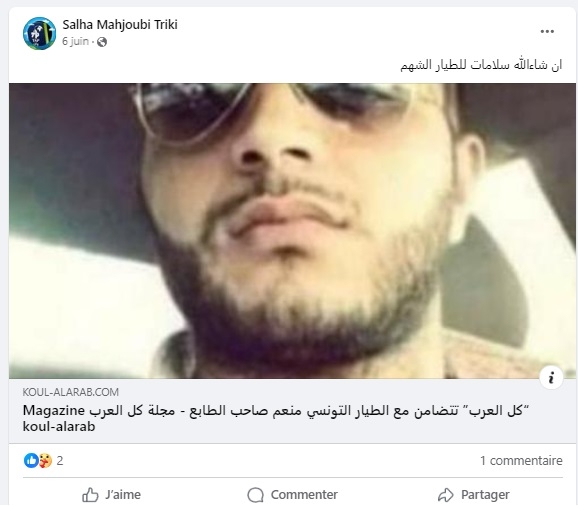Open Salha Mahjoubi Triki author name link
This screenshot has width=578, height=506.
pos(120,25)
